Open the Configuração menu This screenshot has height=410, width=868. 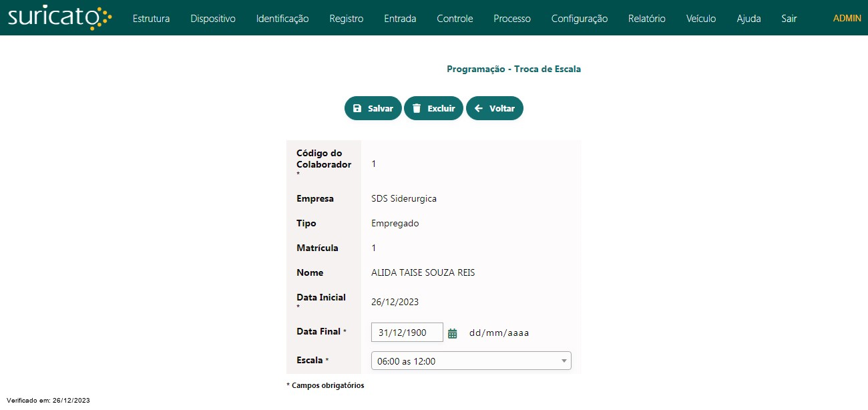[x=580, y=19]
